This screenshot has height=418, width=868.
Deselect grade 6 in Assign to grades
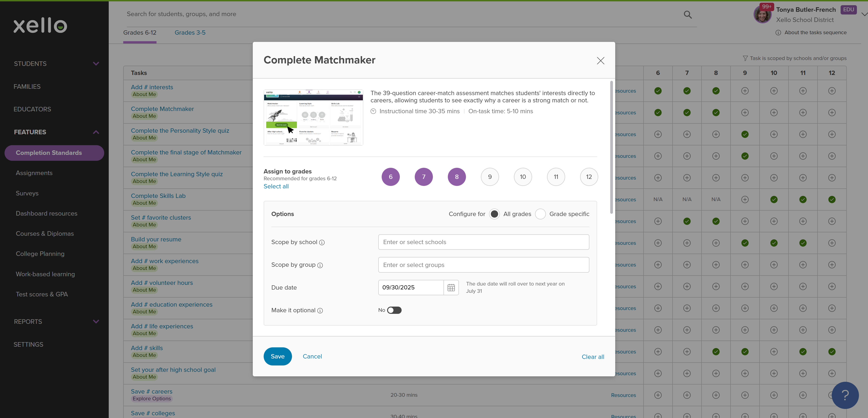[391, 177]
